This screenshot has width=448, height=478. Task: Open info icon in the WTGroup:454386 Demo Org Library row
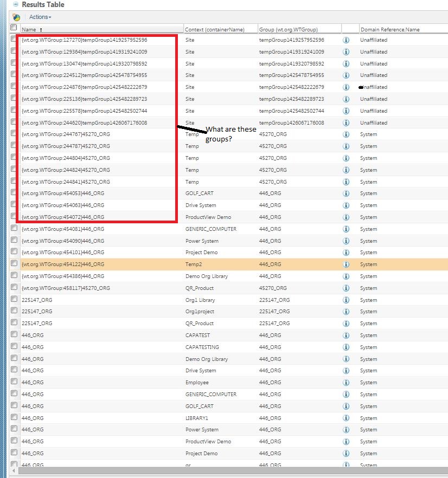pyautogui.click(x=346, y=276)
